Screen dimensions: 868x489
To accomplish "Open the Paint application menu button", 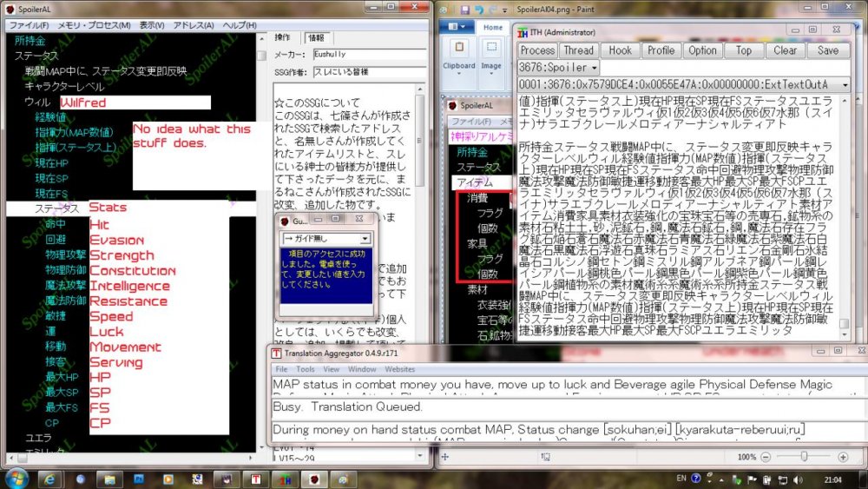I will [457, 28].
